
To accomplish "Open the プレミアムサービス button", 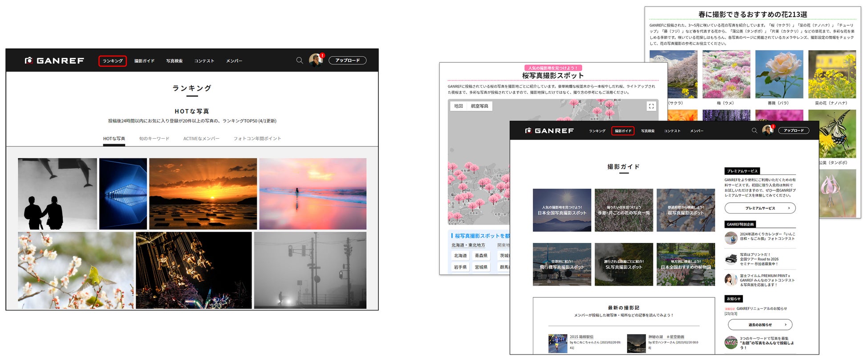I will pyautogui.click(x=760, y=208).
